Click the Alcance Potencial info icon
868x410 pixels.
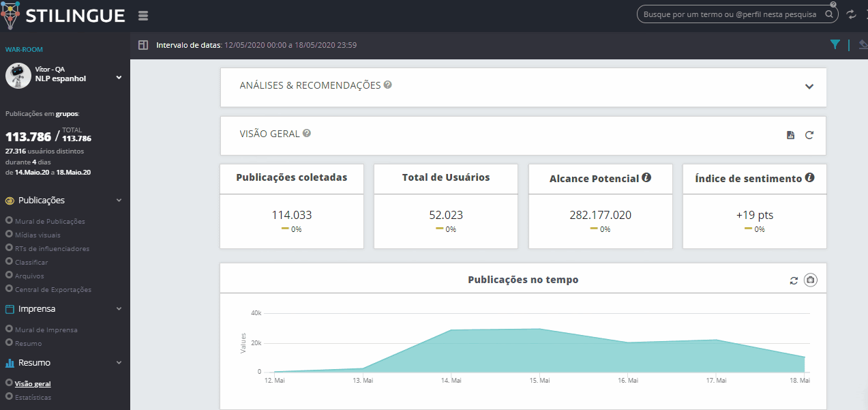(x=646, y=178)
